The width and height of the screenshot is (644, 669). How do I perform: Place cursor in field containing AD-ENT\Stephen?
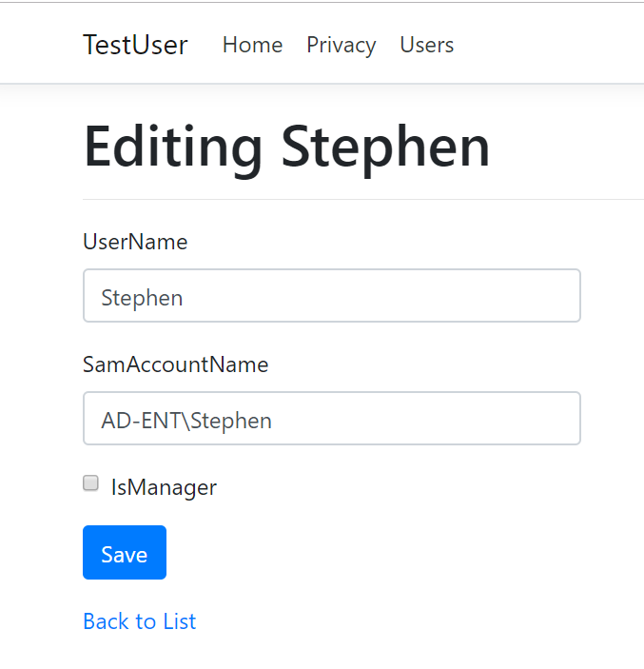(x=332, y=418)
